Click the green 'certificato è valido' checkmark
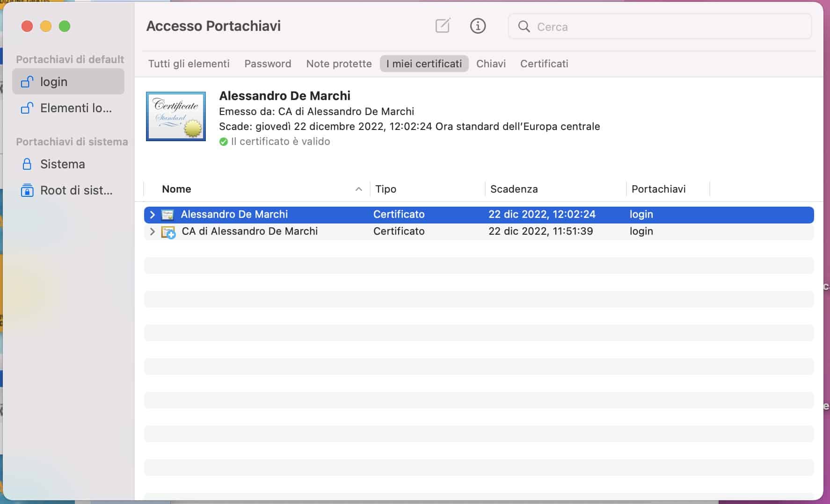The width and height of the screenshot is (830, 504). coord(223,141)
